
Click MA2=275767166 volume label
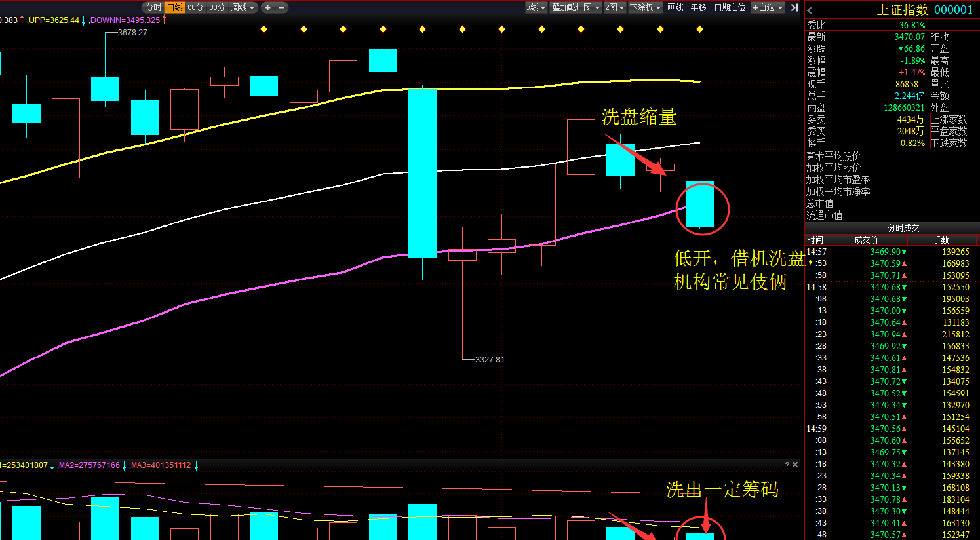pos(89,465)
